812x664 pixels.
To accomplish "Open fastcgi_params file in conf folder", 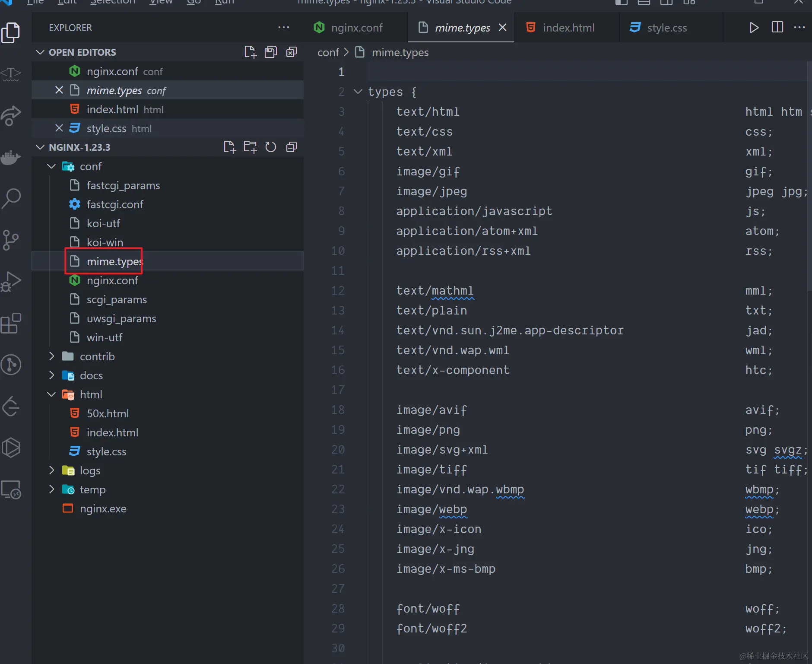I will pos(168,185).
